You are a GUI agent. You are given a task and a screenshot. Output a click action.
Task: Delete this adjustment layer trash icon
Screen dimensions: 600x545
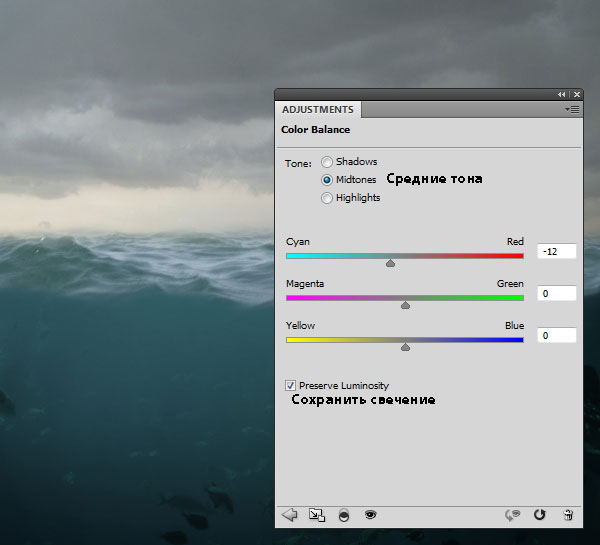568,515
